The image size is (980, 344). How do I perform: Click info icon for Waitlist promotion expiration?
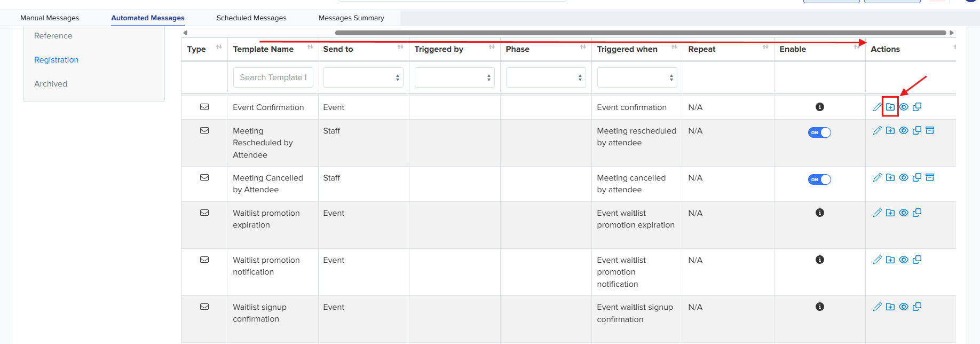pyautogui.click(x=820, y=213)
